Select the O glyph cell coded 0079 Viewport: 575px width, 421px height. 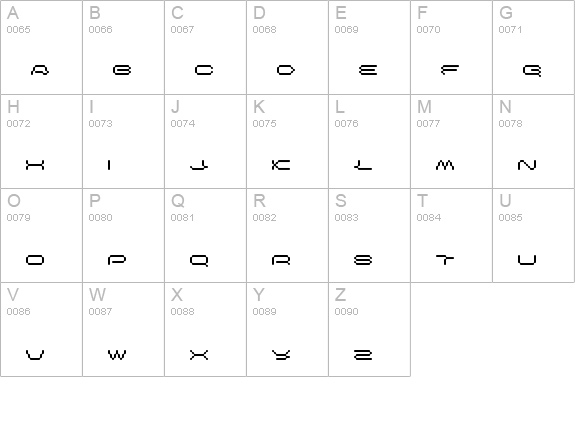coord(41,235)
